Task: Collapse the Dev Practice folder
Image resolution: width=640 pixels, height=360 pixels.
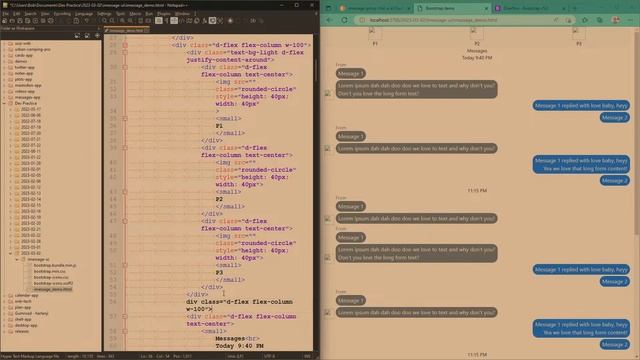Action: (4, 103)
